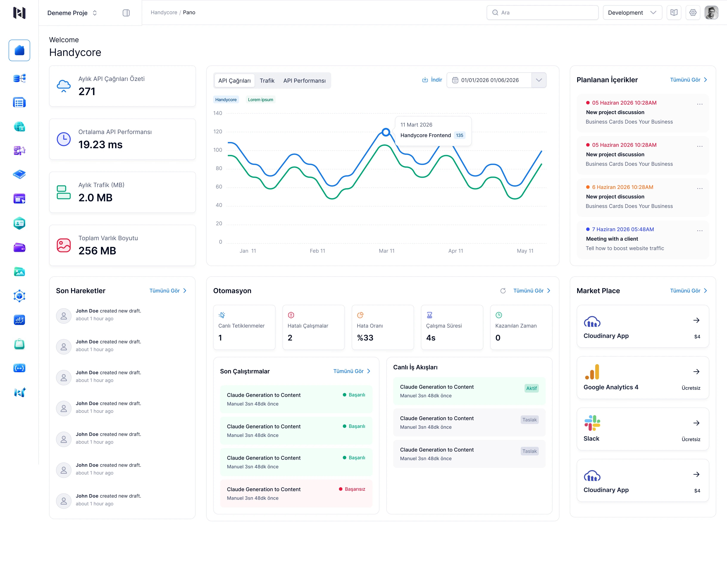Open the documentation book icon
This screenshot has width=727, height=588.
pos(674,12)
